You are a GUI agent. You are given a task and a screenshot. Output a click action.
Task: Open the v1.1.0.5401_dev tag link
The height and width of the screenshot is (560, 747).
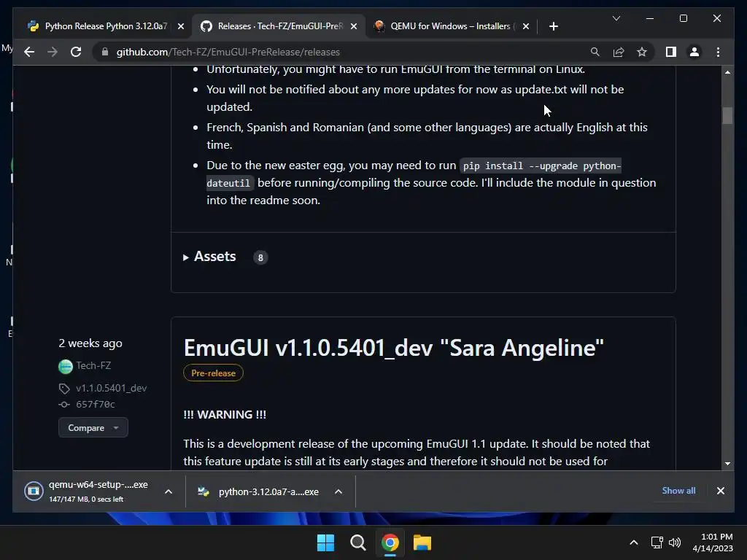coord(111,388)
